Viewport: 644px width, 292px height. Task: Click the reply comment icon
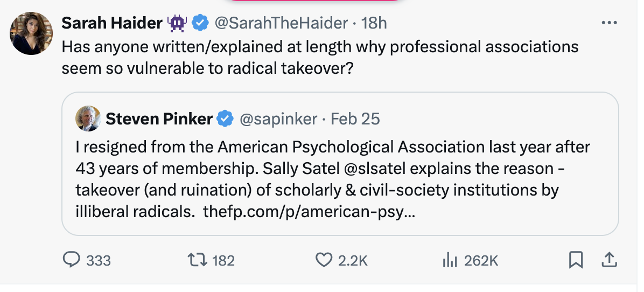[72, 260]
